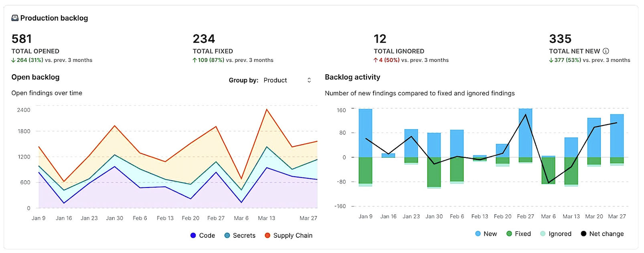Screen dimensions: 644x253
Task: Click the Mar 13 Supply Chain peak
Action: pos(267,109)
